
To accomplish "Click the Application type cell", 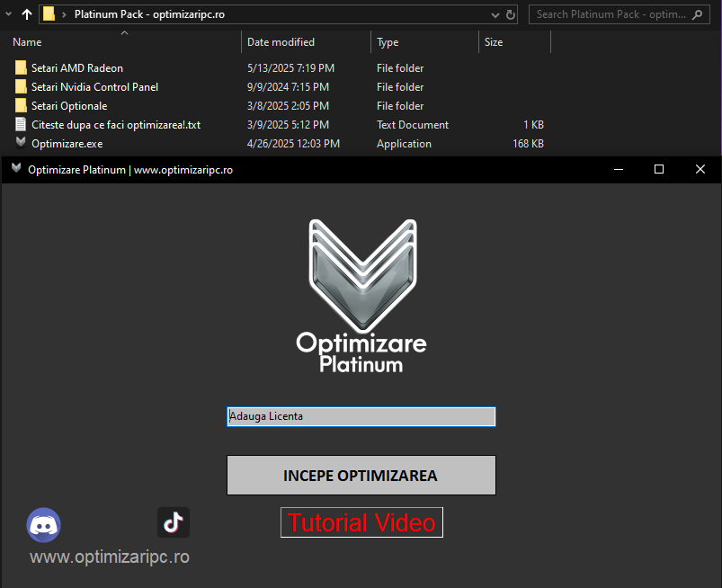I will point(404,144).
